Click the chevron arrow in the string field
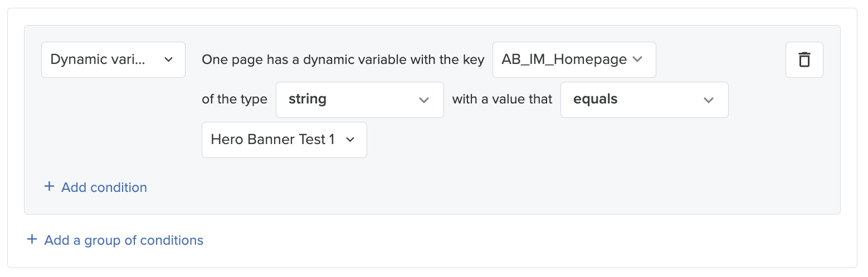Viewport: 868px width, 277px height. (x=424, y=100)
